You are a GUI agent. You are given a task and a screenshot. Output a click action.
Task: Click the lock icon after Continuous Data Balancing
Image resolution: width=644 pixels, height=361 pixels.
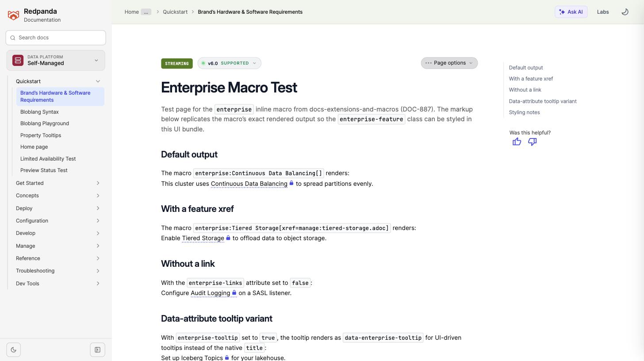click(291, 183)
